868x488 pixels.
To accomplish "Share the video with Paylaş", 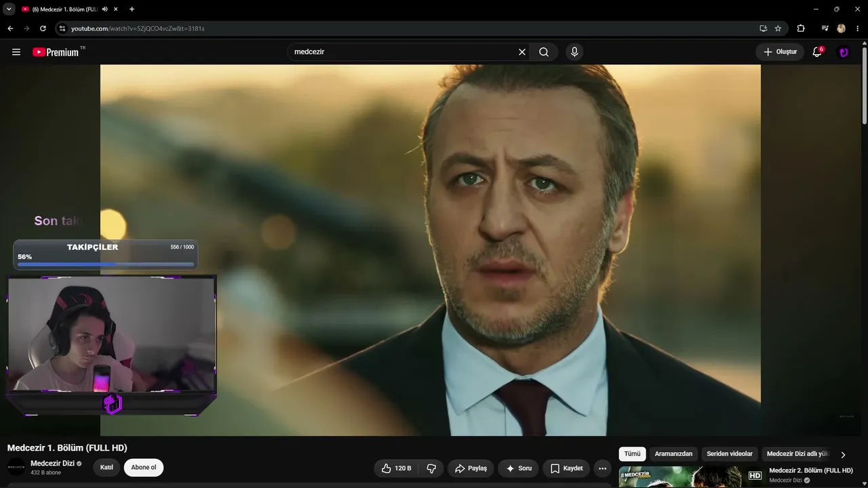I will [471, 468].
